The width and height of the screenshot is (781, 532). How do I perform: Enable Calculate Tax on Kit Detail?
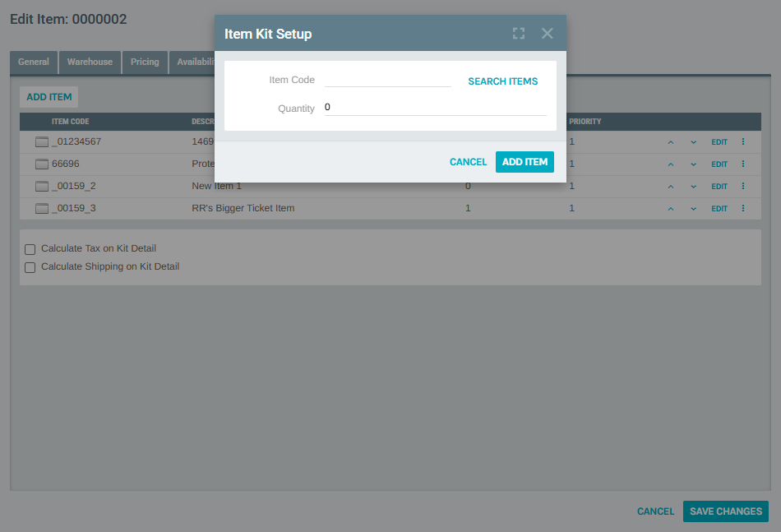[x=30, y=249]
